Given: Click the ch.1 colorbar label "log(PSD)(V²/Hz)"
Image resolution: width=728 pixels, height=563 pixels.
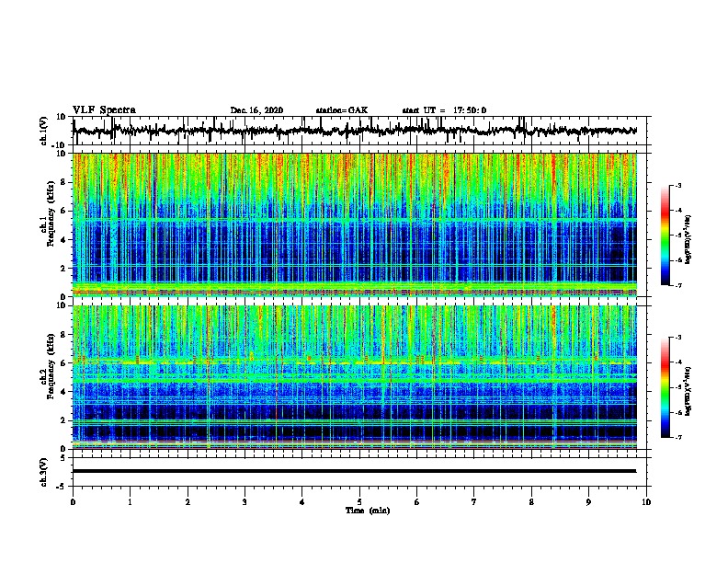Looking at the screenshot, I should point(688,240).
